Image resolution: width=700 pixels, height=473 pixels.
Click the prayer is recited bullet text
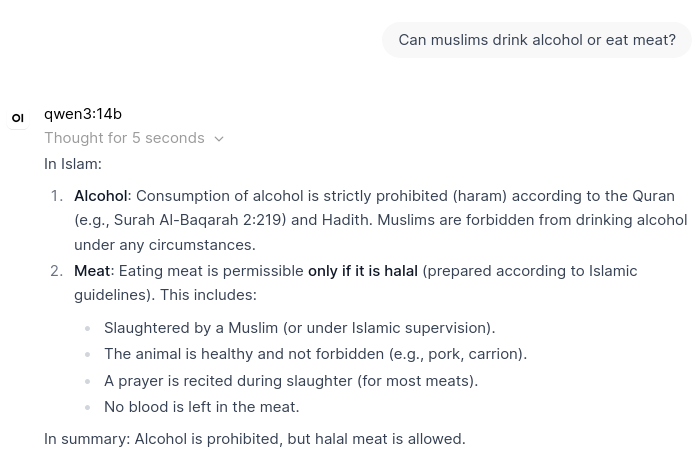(291, 381)
